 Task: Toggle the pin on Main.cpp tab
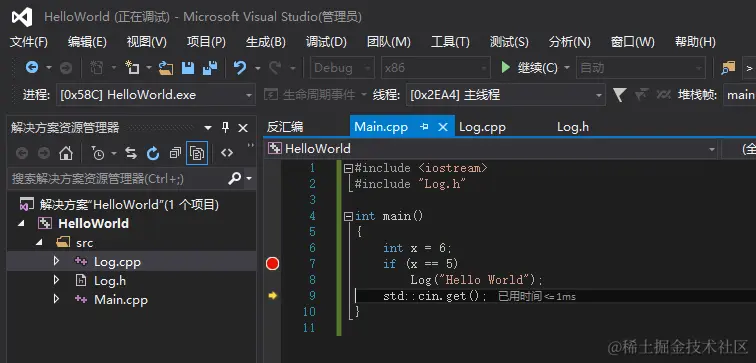424,127
